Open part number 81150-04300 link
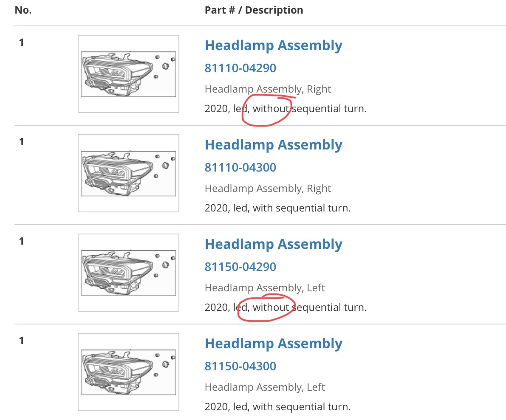Screen dimensions: 506x420 [x=240, y=366]
